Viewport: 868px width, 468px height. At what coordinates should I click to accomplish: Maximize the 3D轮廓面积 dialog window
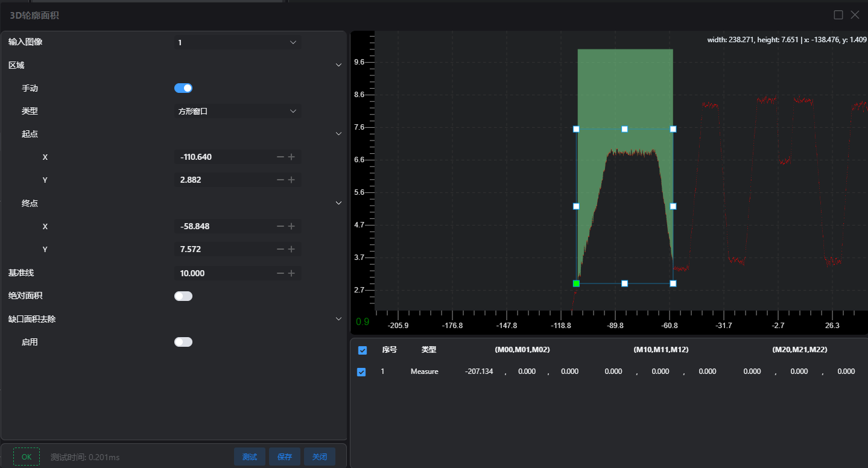[x=838, y=15]
